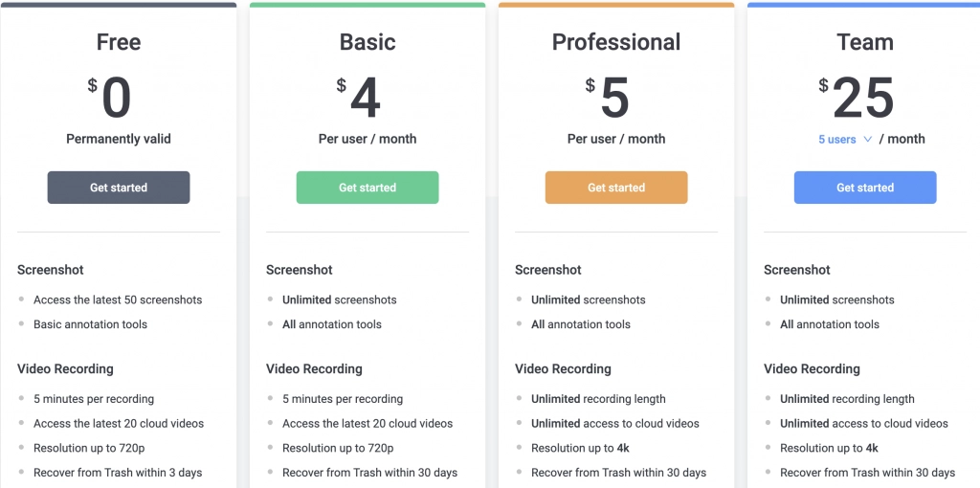The height and width of the screenshot is (488, 980).
Task: Click Resolution up to 4k in Team
Action: coord(829,448)
